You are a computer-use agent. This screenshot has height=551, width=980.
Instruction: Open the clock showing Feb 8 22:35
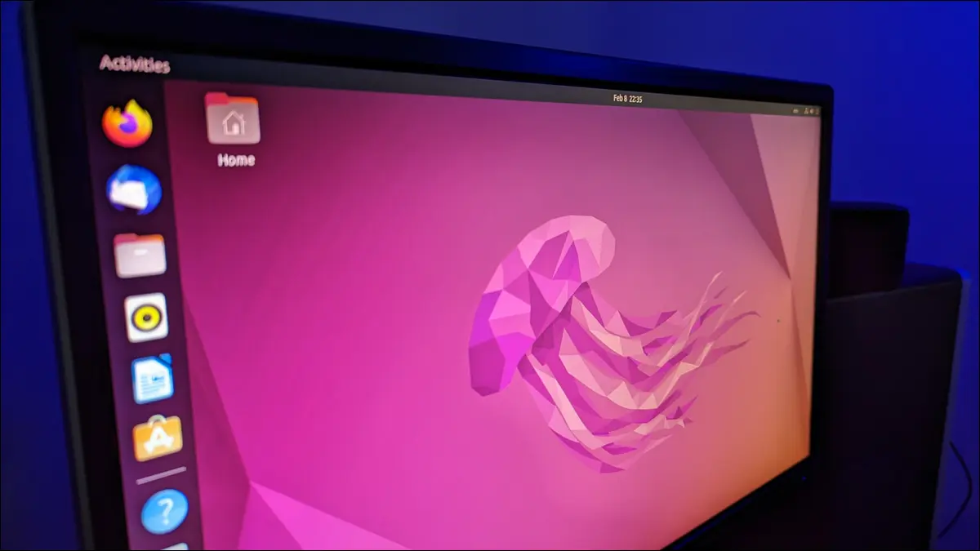pyautogui.click(x=628, y=99)
